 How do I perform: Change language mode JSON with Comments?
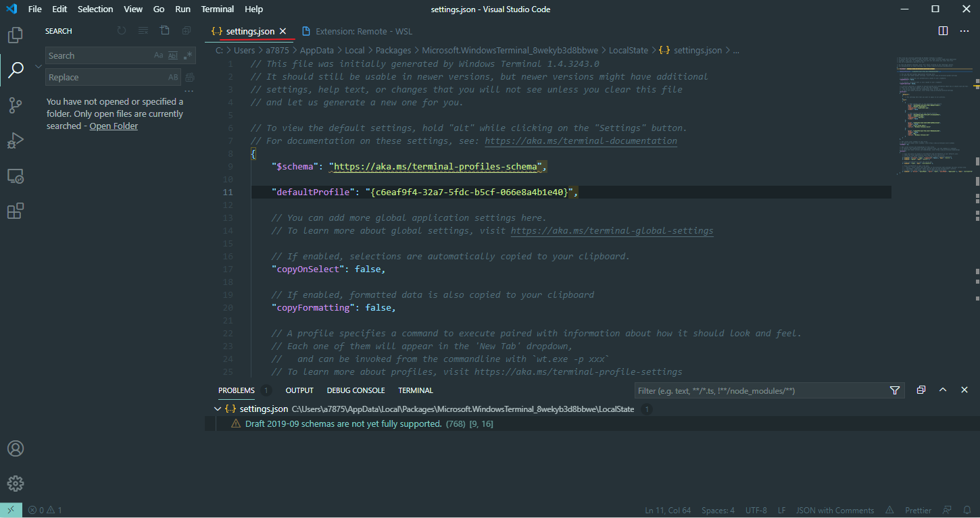point(835,510)
